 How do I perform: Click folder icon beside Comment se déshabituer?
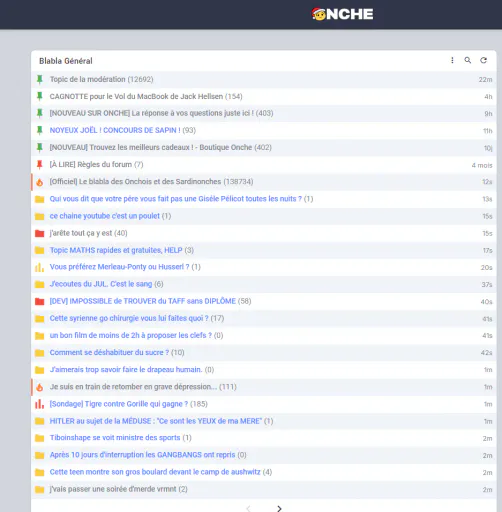pyautogui.click(x=40, y=353)
